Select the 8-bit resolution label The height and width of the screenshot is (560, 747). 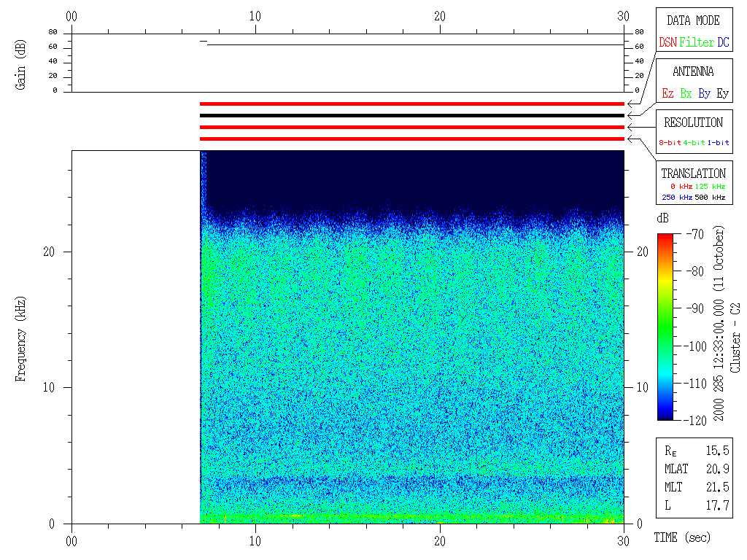(x=670, y=143)
